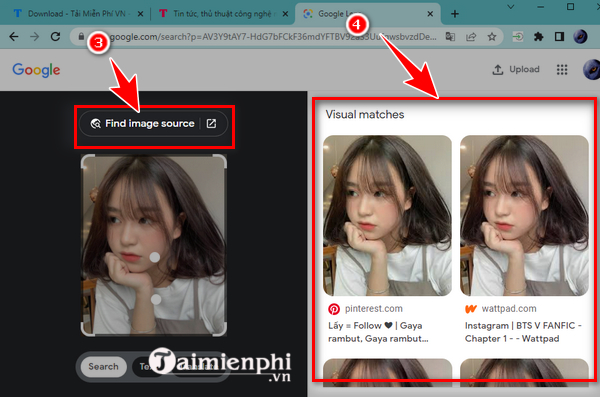Open the pinterest.com visual match image
This screenshot has height=397, width=600.
[x=387, y=216]
